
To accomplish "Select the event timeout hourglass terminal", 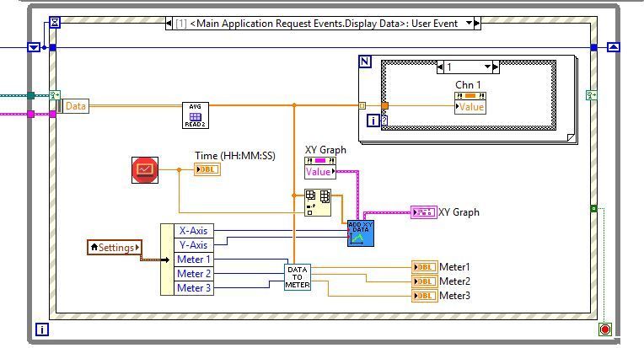I will coord(55,22).
